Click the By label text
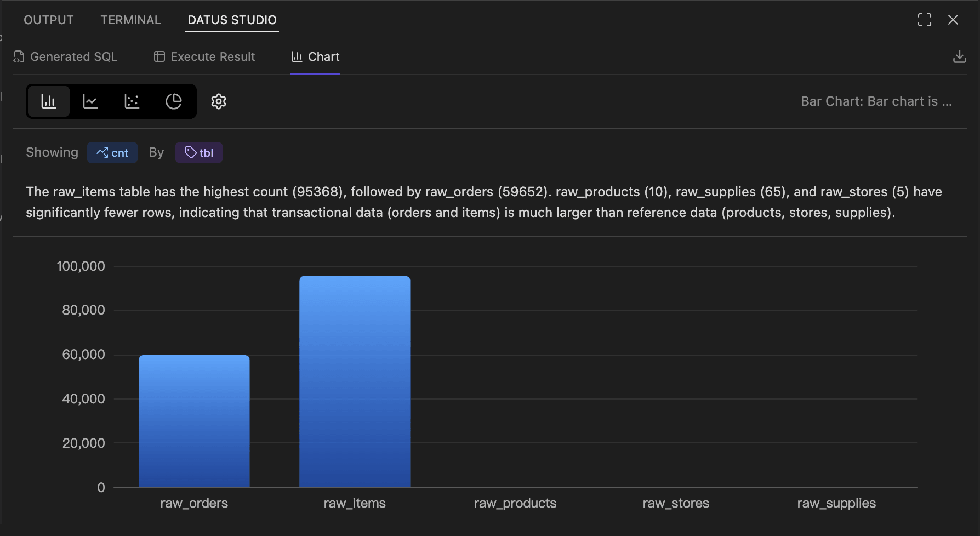 pyautogui.click(x=156, y=152)
